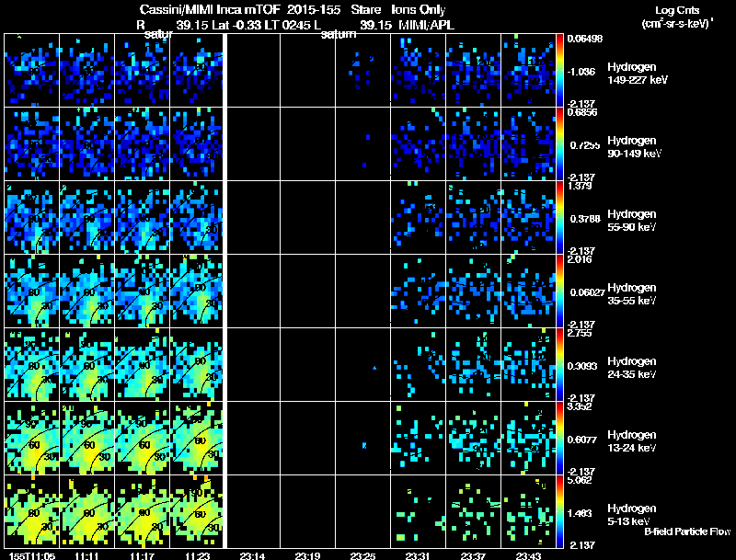Click the '23:37' time axis label

click(473, 555)
